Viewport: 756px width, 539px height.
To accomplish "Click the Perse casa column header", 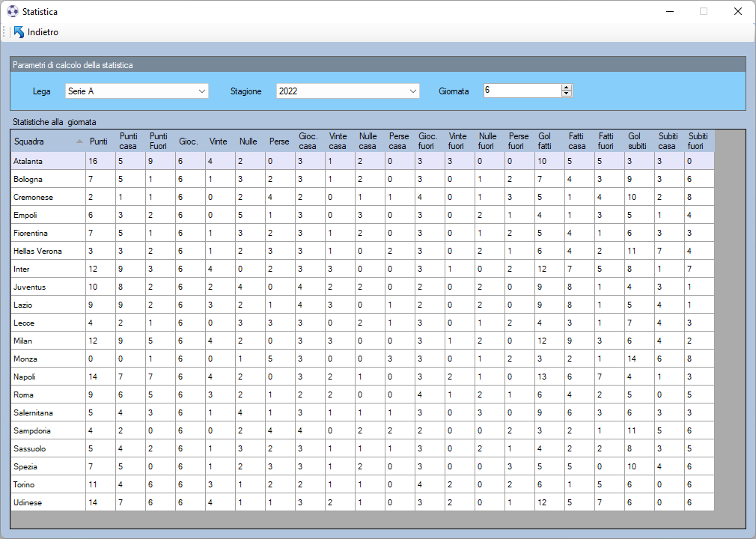I will (x=399, y=141).
